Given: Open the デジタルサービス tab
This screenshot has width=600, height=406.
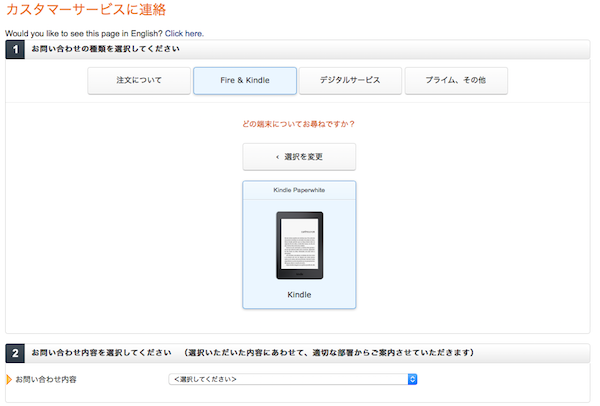Looking at the screenshot, I should click(x=350, y=80).
